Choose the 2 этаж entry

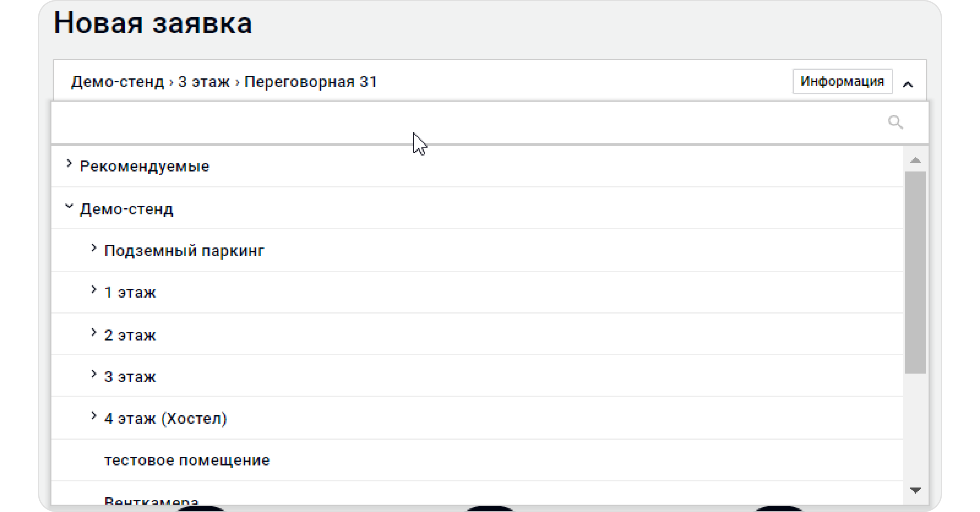point(130,336)
